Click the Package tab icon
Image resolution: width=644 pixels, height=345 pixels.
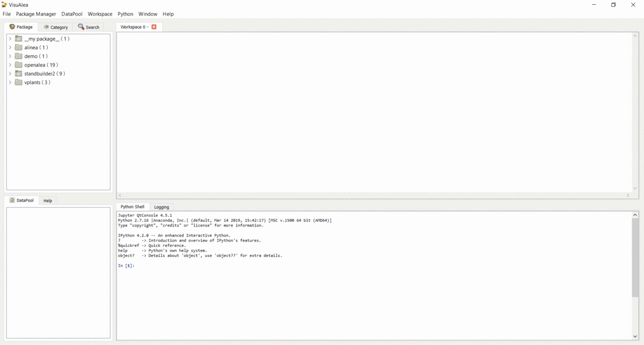click(12, 27)
